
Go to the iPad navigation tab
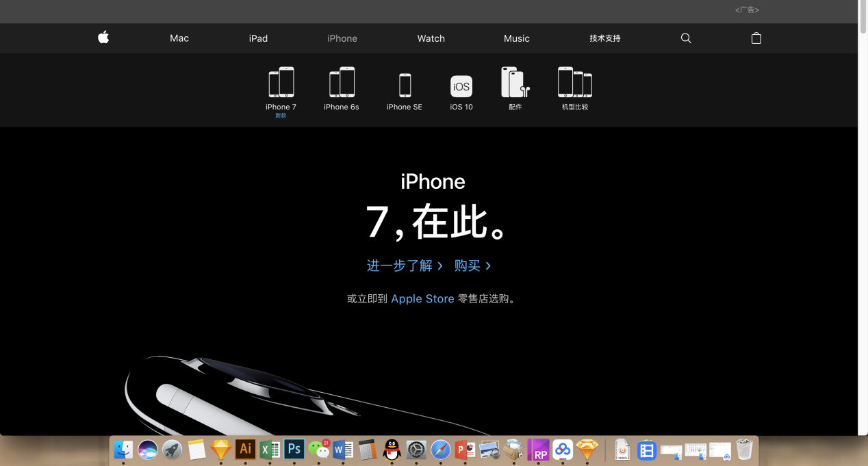coord(258,38)
